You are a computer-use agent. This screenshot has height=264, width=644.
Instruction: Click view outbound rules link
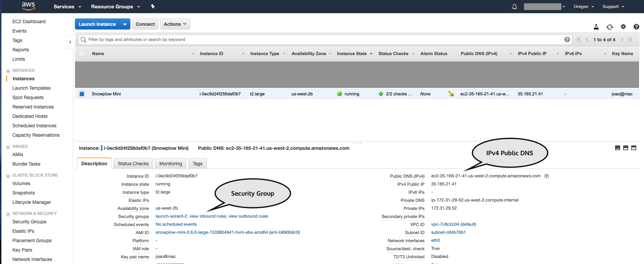click(x=248, y=216)
